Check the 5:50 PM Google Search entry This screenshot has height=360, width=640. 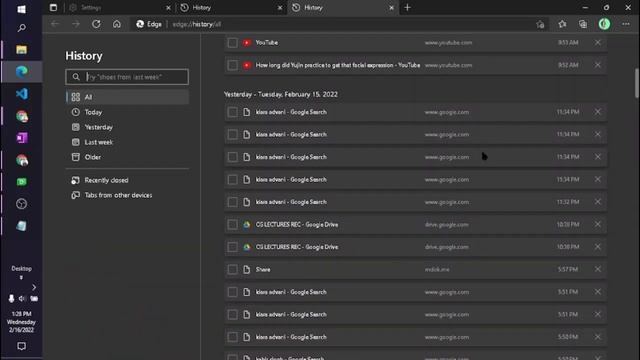click(x=232, y=337)
